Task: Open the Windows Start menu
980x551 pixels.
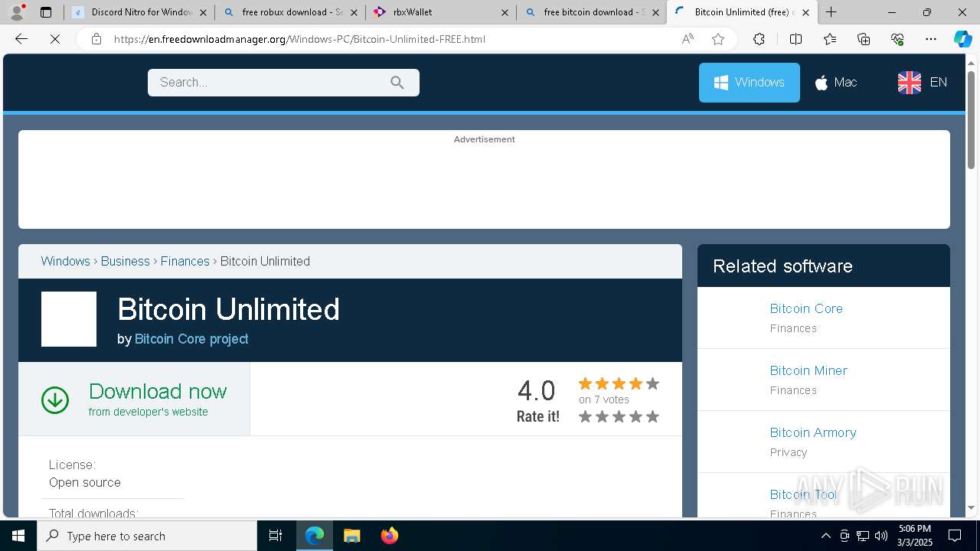Action: (18, 536)
